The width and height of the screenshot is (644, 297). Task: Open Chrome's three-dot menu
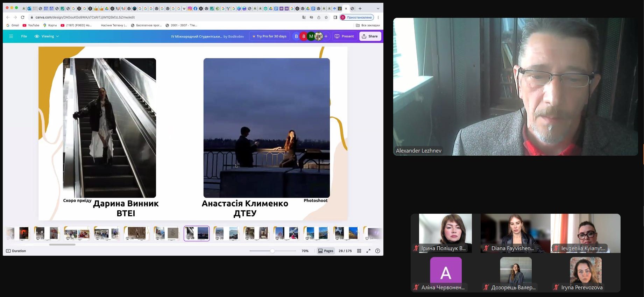378,17
